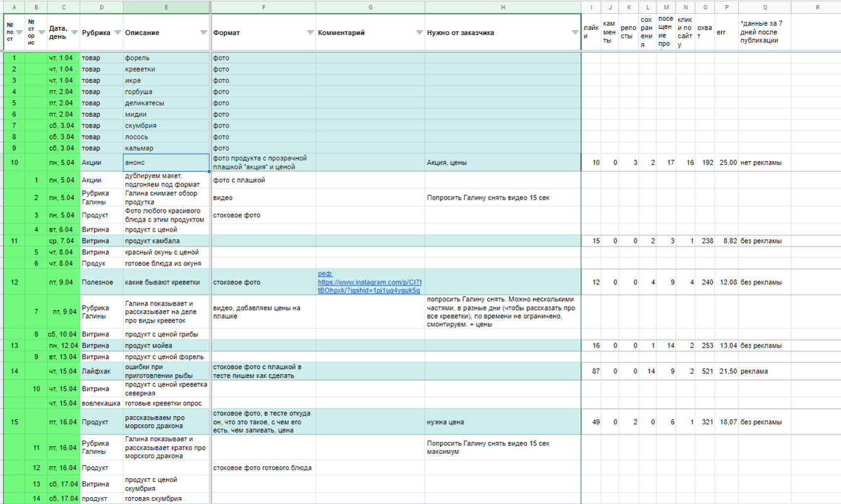The image size is (841, 504).
Task: Select the "готовое блюда из окуня" cell
Action: tap(166, 263)
